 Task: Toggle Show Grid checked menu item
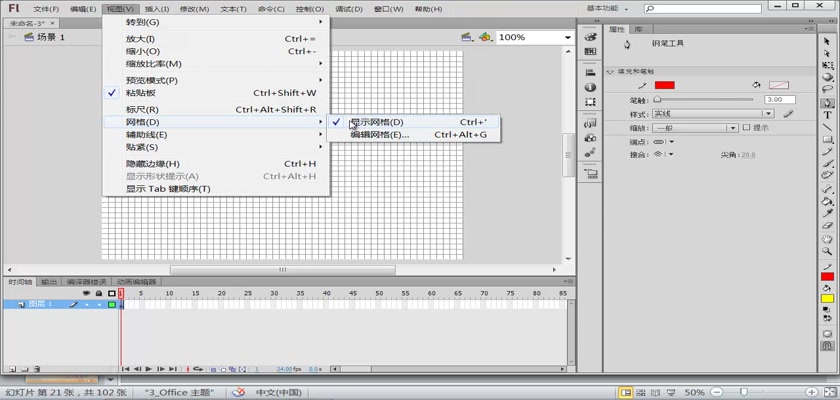click(414, 122)
